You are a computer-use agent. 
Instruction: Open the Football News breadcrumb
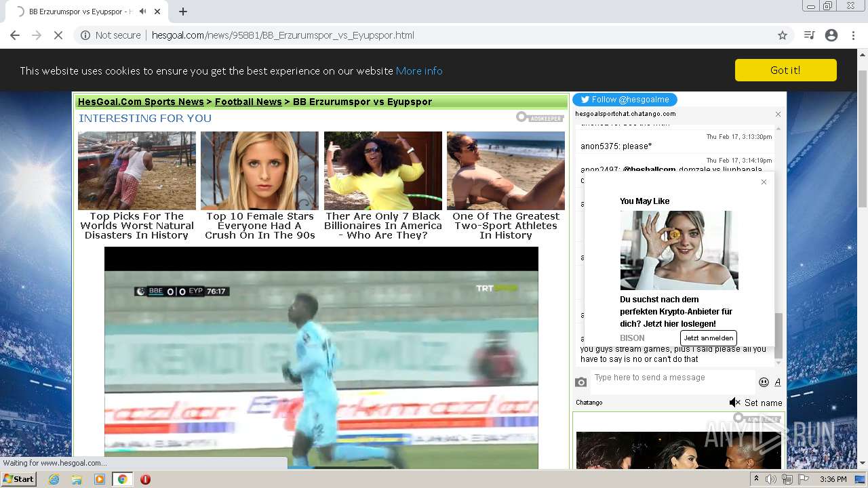(248, 102)
